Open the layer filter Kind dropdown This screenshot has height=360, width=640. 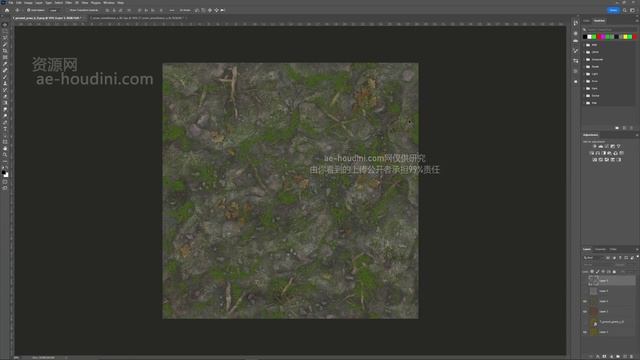tap(592, 258)
